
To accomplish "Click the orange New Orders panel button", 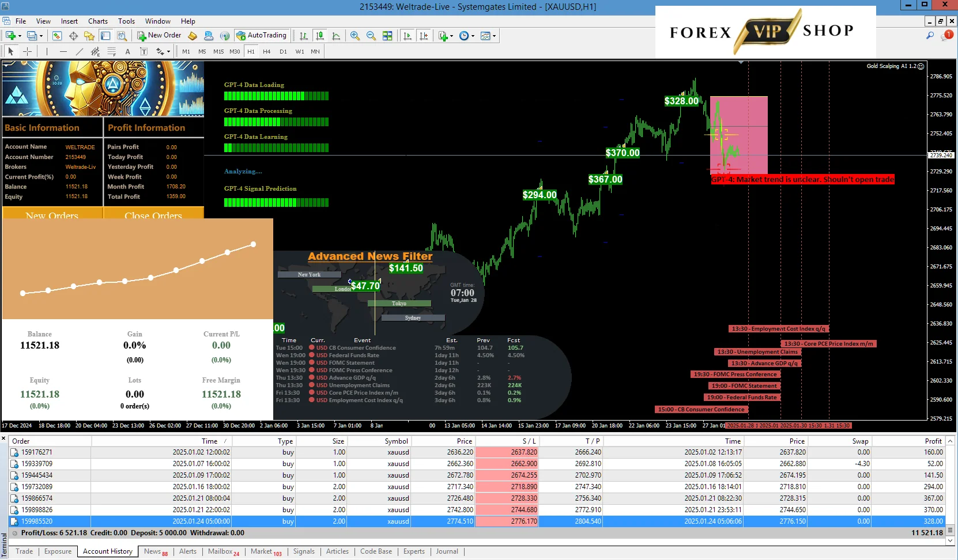I will pyautogui.click(x=52, y=214).
